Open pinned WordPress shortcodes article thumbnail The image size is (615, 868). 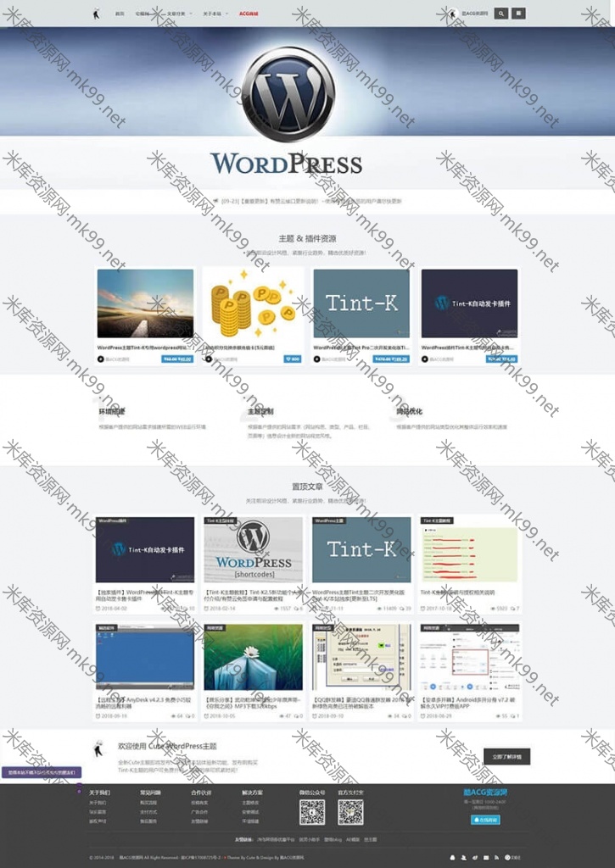(253, 549)
